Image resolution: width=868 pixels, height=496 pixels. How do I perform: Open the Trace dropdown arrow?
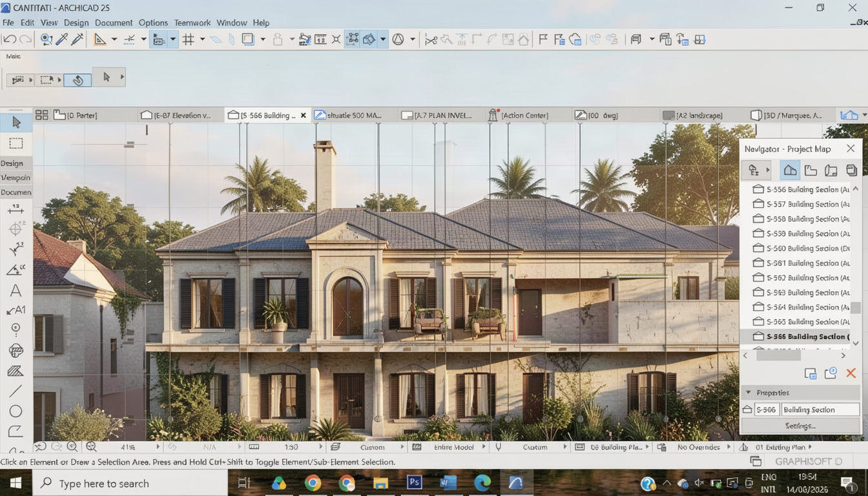click(262, 40)
